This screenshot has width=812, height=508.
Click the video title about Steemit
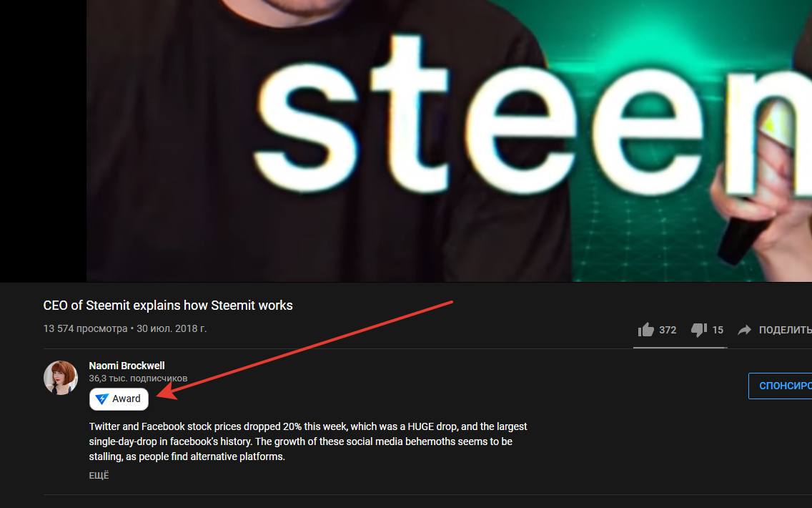(168, 306)
